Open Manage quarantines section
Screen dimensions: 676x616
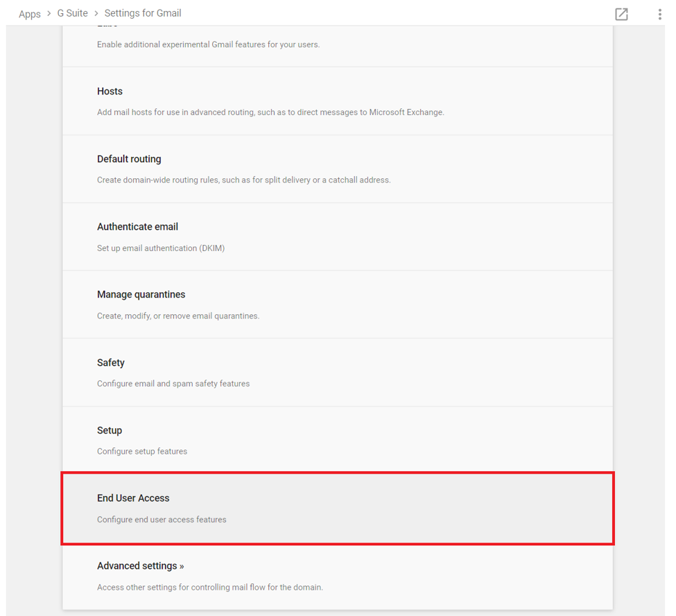[x=338, y=305]
